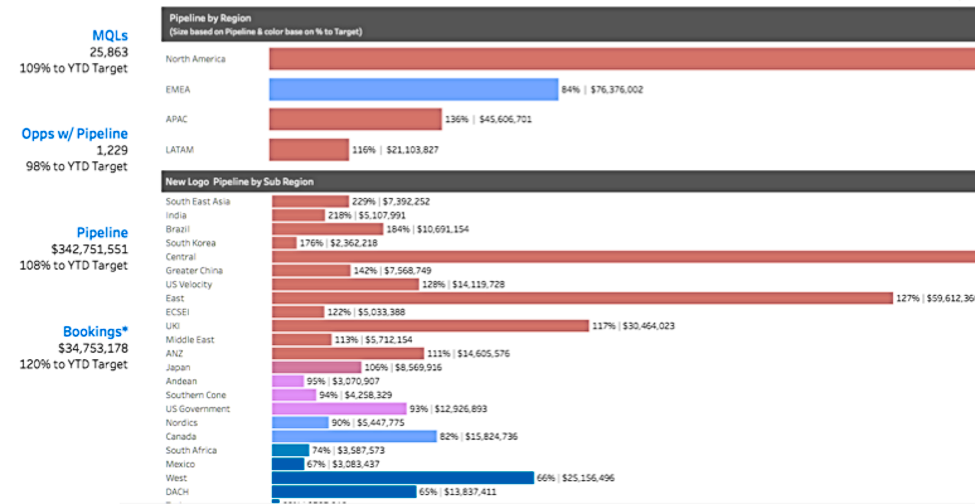975x504 pixels.
Task: Click the UKI value 117% | $30,464,023
Action: (633, 326)
